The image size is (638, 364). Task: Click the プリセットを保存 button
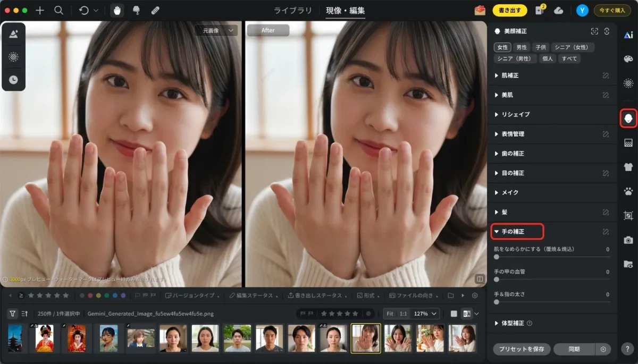pyautogui.click(x=522, y=349)
